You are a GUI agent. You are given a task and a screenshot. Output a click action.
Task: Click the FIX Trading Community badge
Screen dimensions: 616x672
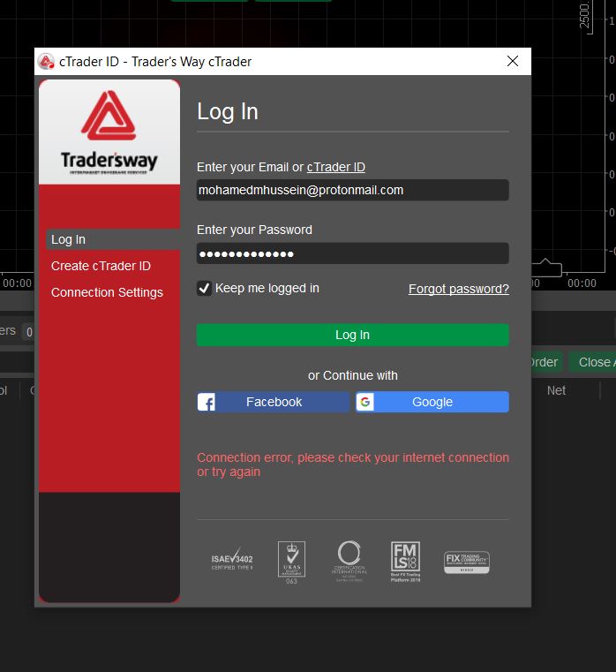click(x=467, y=563)
